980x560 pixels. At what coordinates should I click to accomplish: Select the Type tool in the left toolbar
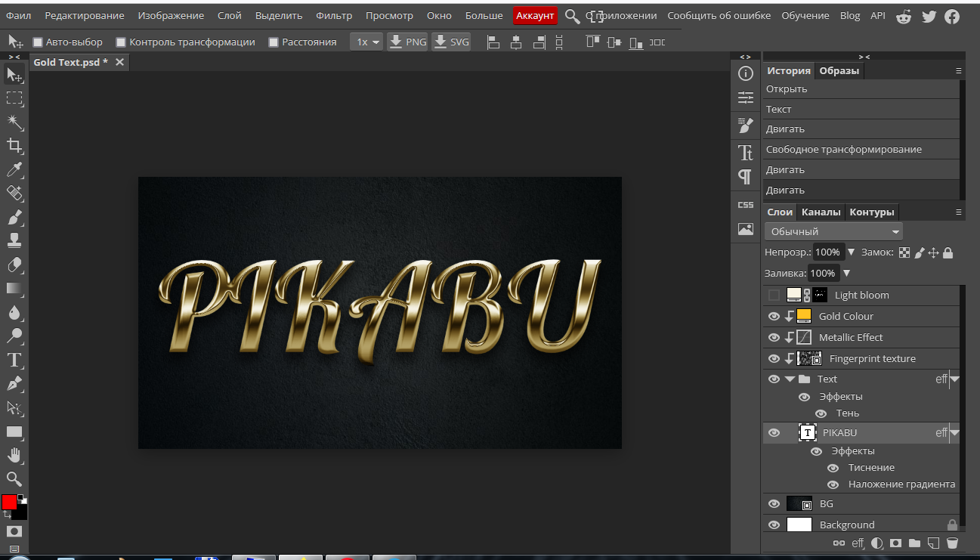coord(14,360)
